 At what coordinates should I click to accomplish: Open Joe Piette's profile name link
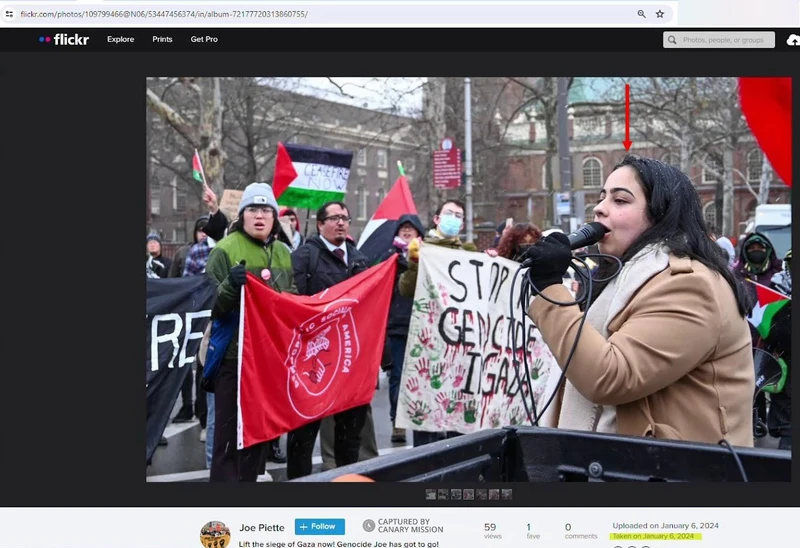pyautogui.click(x=261, y=527)
